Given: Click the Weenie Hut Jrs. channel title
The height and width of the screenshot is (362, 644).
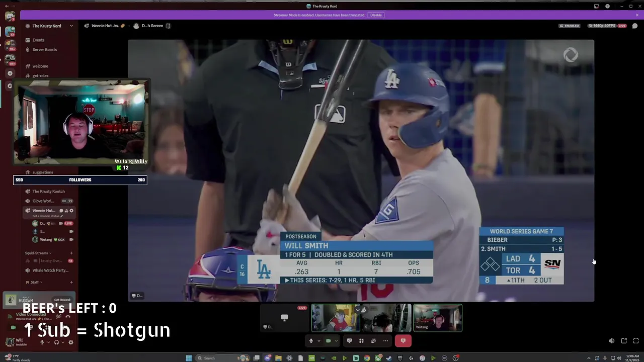Looking at the screenshot, I should pos(105,26).
